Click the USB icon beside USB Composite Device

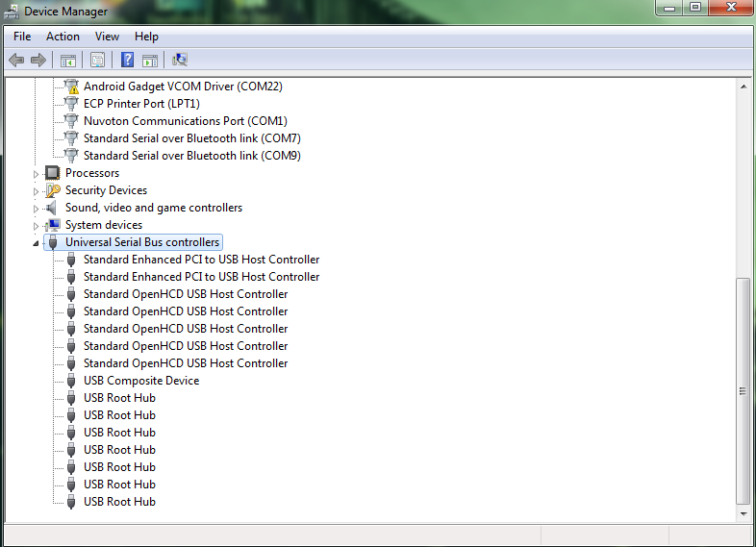(x=71, y=381)
